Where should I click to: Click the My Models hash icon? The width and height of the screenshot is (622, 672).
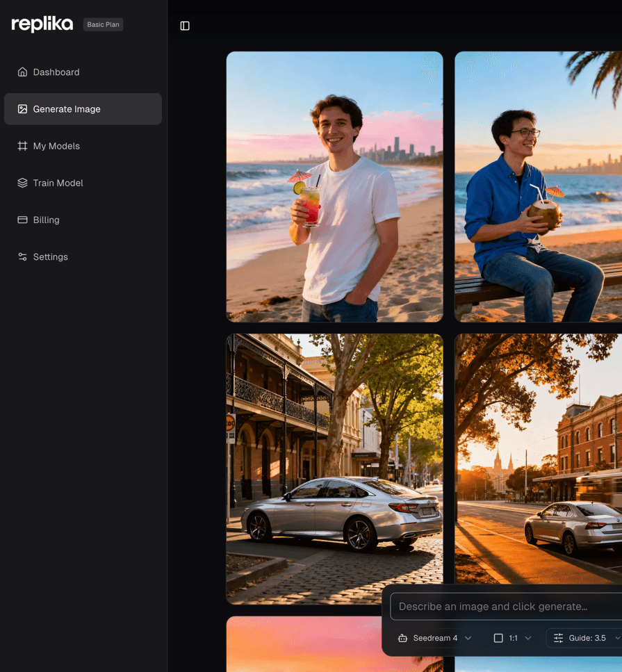tap(22, 146)
